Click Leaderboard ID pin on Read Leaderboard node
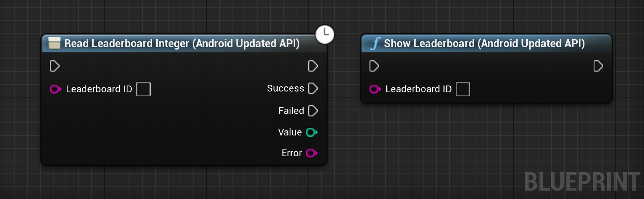644x199 pixels. (x=56, y=89)
